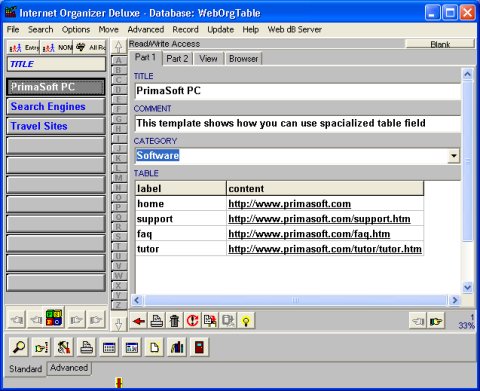The image size is (480, 391).
Task: Jump to first record with leftmost hand icon
Action: pyautogui.click(x=17, y=320)
